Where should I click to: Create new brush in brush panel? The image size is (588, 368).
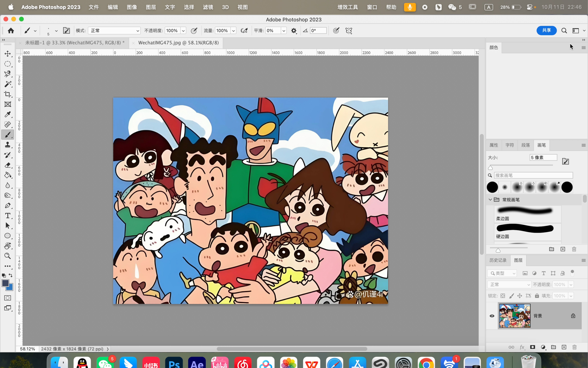pyautogui.click(x=563, y=249)
